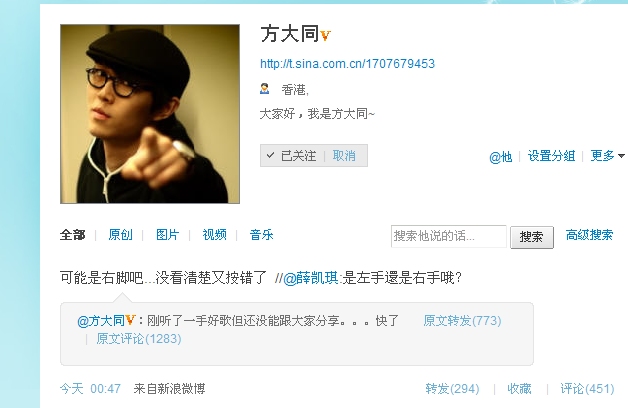The height and width of the screenshot is (408, 628).
Task: Click the checkmark icon in 已关注 button
Action: (270, 155)
